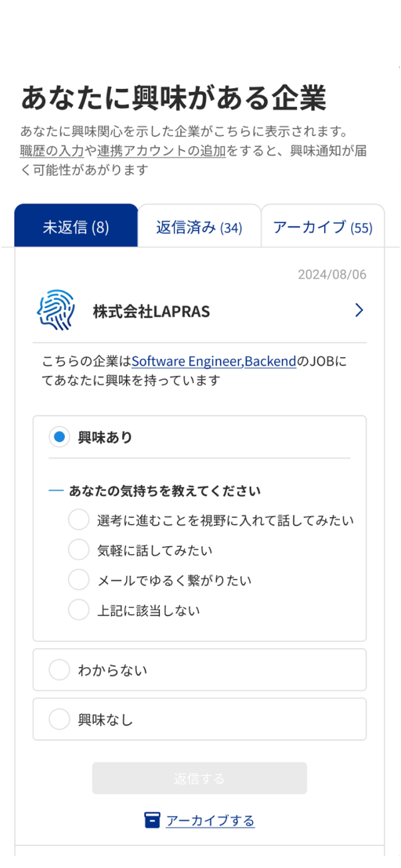The image size is (401, 868).
Task: Click the LAPRAS fingerprint head logo
Action: (x=56, y=311)
